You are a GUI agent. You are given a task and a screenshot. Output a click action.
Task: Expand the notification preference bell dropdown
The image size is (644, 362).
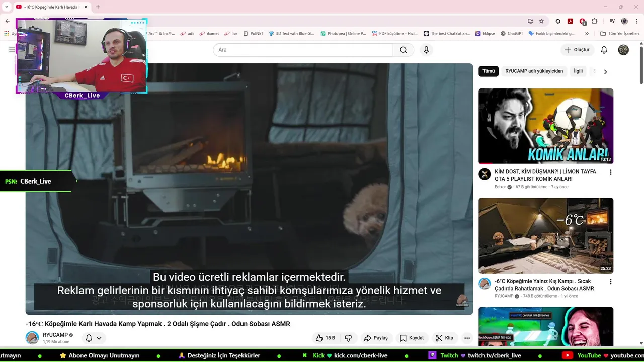pyautogui.click(x=94, y=338)
